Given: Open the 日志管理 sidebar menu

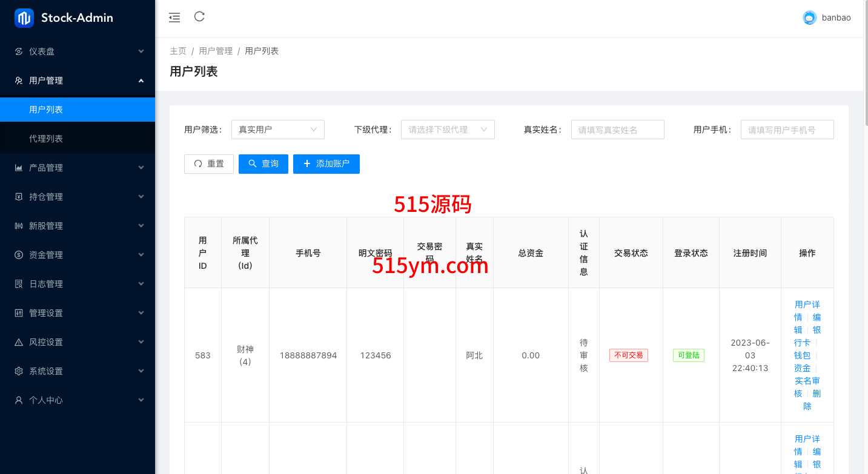Looking at the screenshot, I should [78, 284].
